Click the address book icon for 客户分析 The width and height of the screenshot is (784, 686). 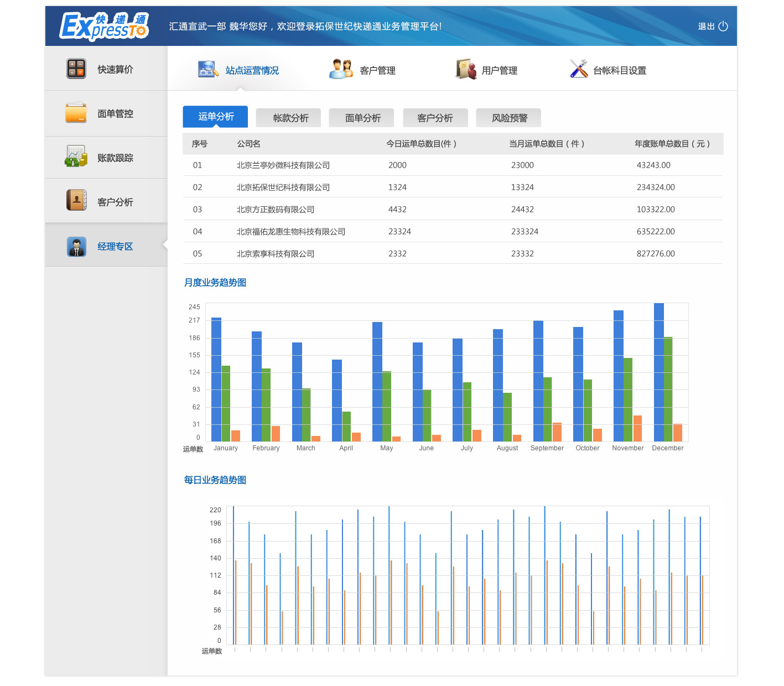pyautogui.click(x=76, y=200)
